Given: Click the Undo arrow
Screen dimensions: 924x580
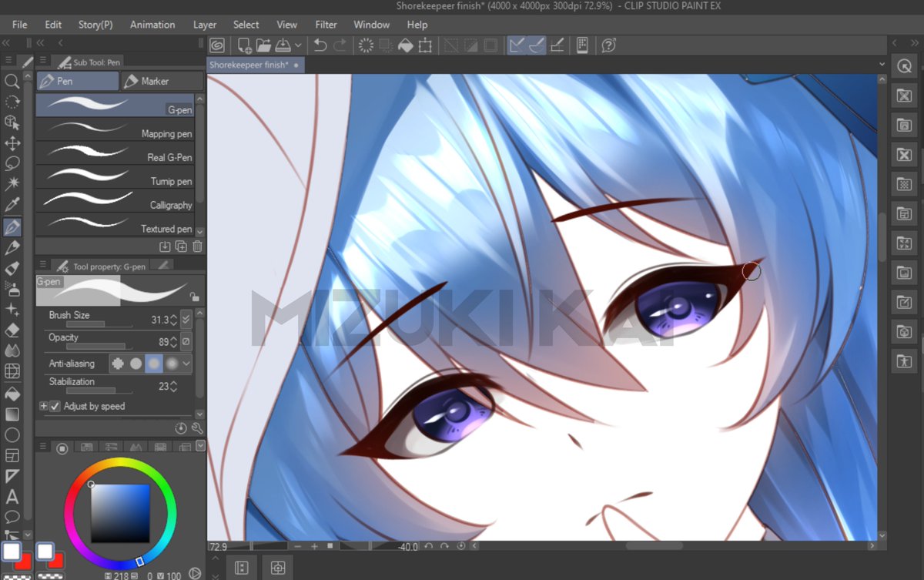Looking at the screenshot, I should click(x=320, y=45).
